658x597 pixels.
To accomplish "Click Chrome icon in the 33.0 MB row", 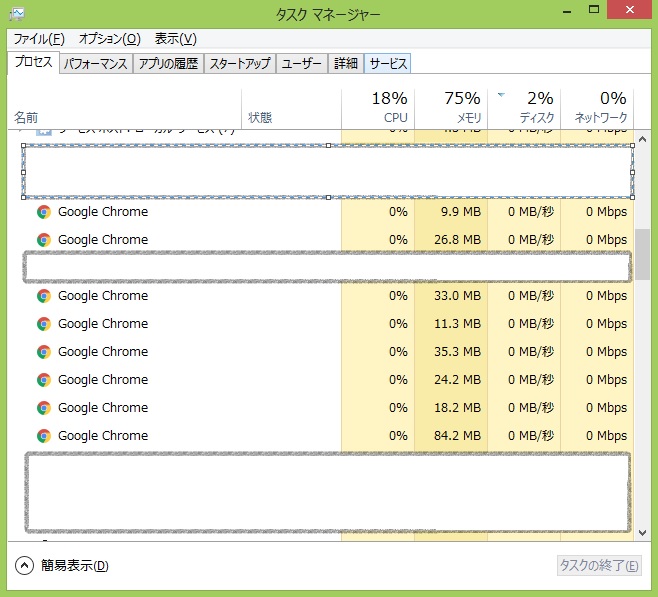I will click(x=44, y=296).
